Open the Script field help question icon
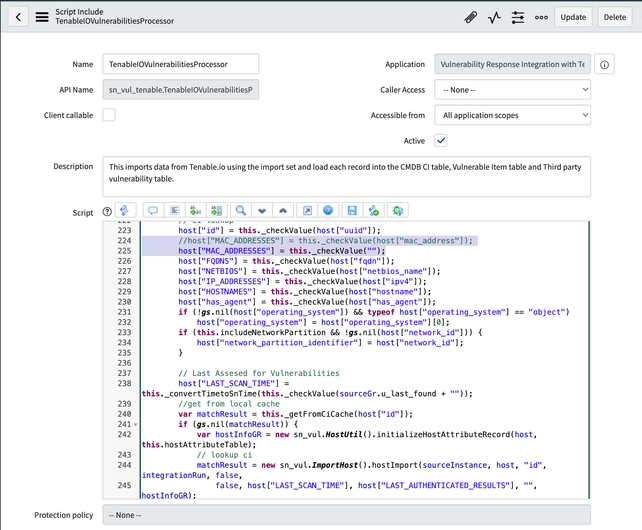This screenshot has height=530, width=642. coord(107,212)
